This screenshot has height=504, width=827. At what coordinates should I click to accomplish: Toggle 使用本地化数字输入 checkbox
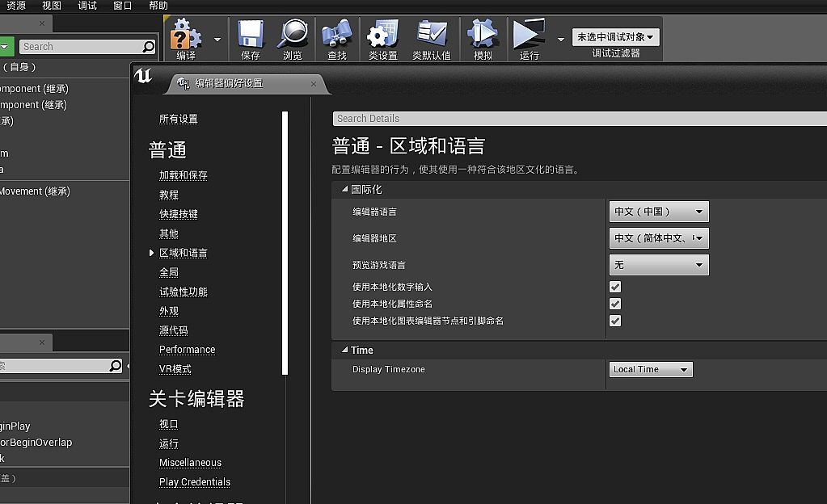coord(615,287)
